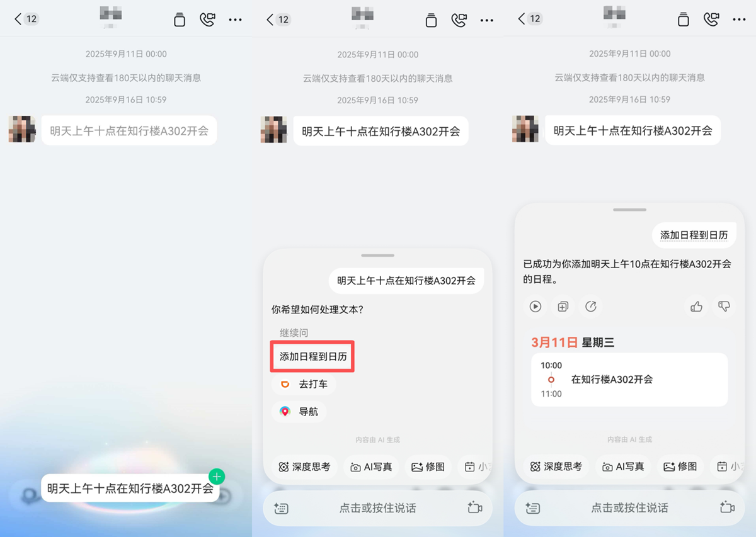Viewport: 756px width, 537px height.
Task: Switch to keyboard input under the calendar card sheet
Action: [533, 508]
